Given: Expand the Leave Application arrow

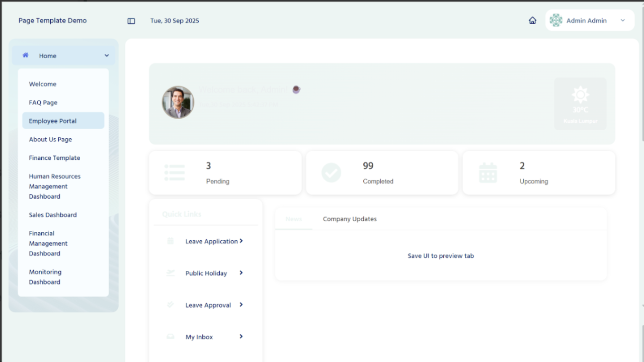Looking at the screenshot, I should (241, 241).
